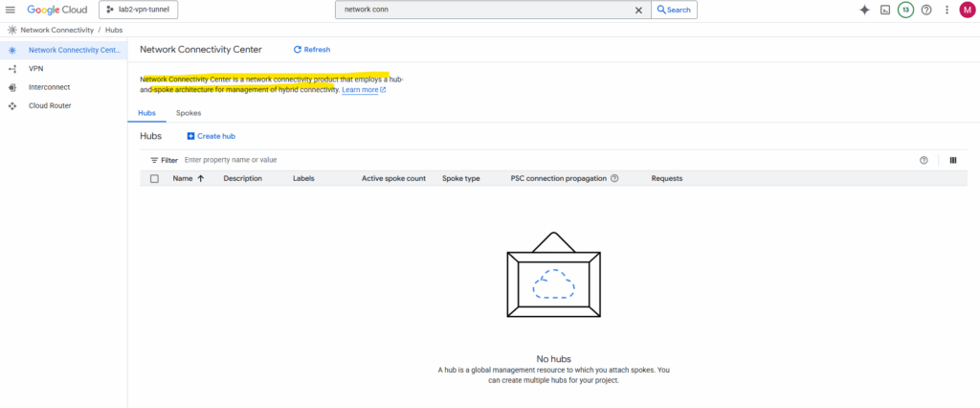Click the Hubs breadcrumb text

pyautogui.click(x=114, y=30)
